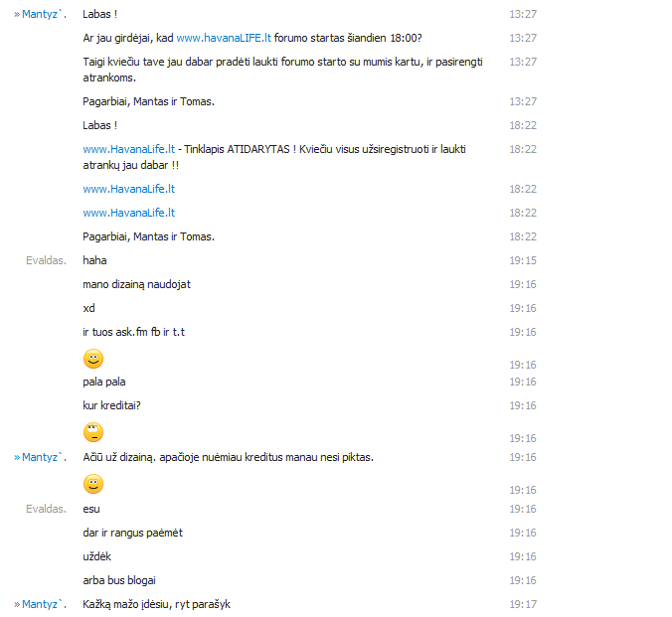The image size is (672, 617).
Task: Click the Evaldas. name next to 'esu'
Action: 47,509
